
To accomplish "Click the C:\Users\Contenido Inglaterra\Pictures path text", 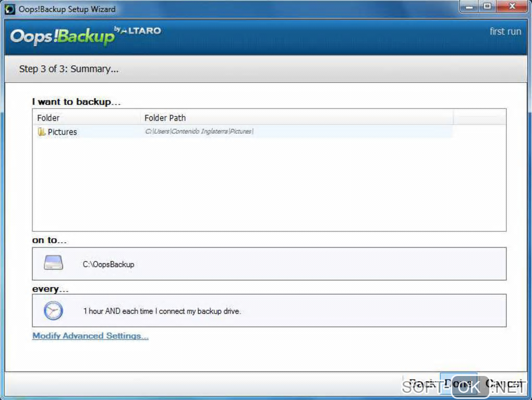I will pyautogui.click(x=199, y=132).
